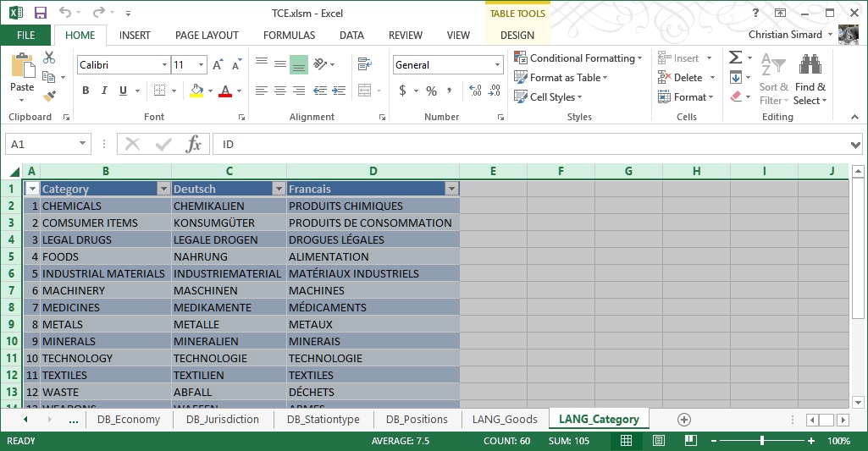Open the Christian Simard account menu
This screenshot has width=868, height=451.
pyautogui.click(x=790, y=35)
